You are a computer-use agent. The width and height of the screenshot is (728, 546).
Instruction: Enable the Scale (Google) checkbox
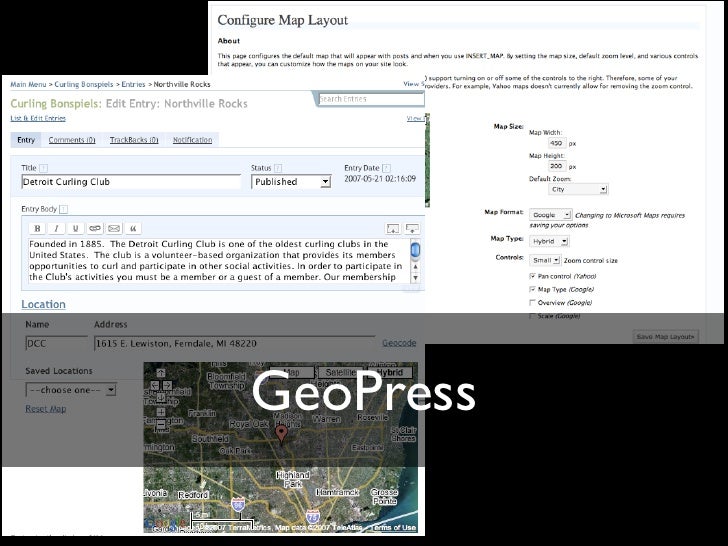[533, 316]
